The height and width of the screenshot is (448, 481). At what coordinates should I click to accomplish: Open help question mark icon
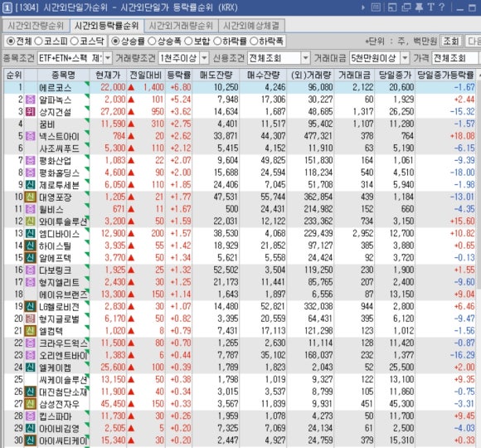pos(442,7)
